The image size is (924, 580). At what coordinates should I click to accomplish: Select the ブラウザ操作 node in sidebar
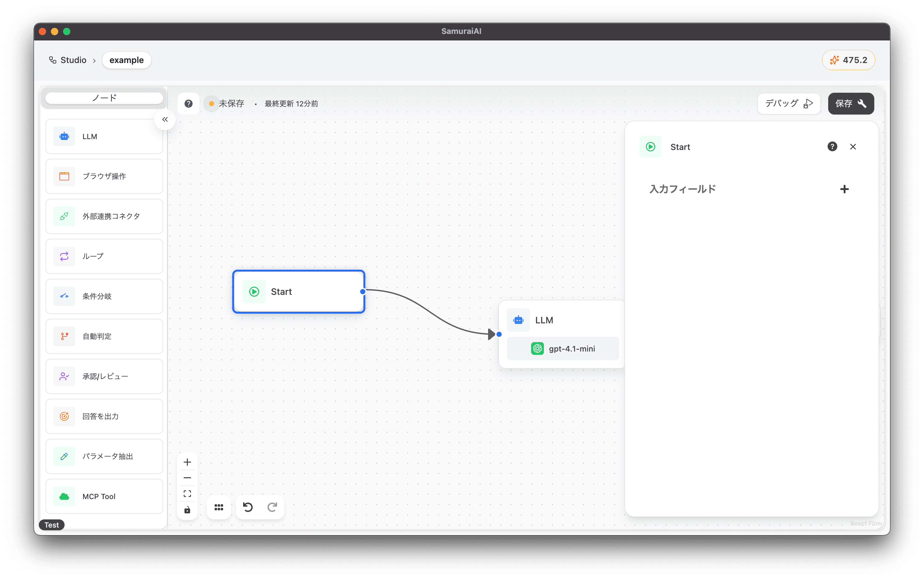(104, 176)
